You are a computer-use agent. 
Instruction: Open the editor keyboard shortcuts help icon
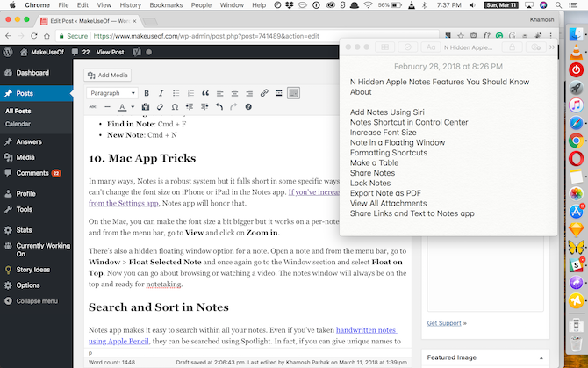click(248, 107)
